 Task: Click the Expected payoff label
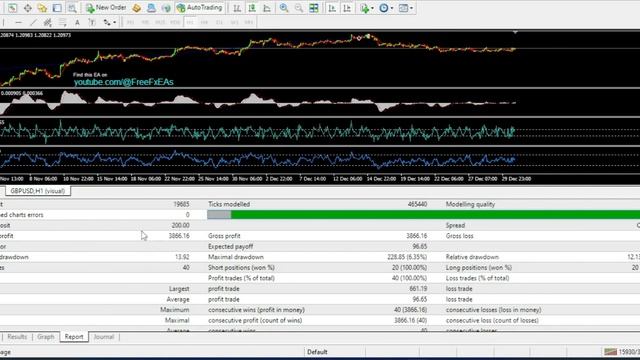pyautogui.click(x=231, y=247)
